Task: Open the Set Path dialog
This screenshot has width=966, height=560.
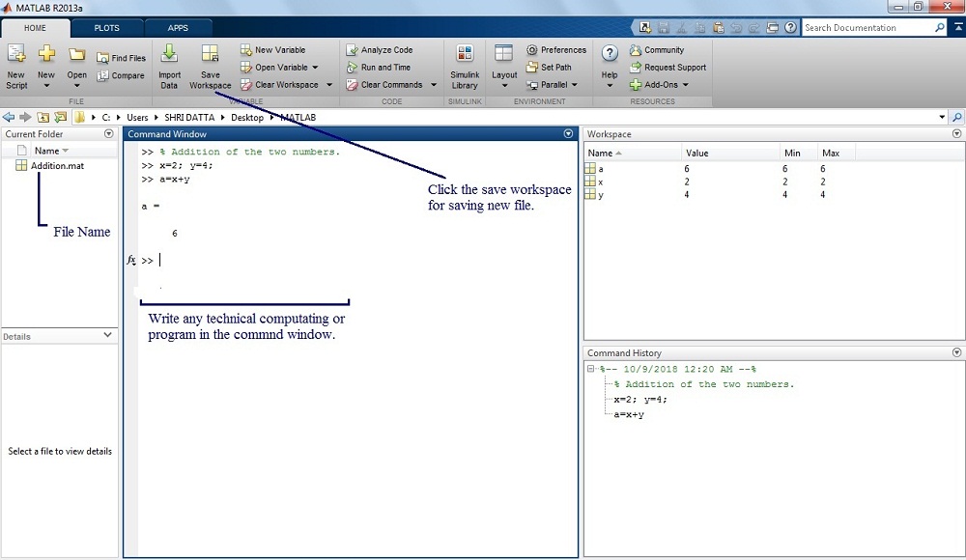Action: [x=532, y=68]
